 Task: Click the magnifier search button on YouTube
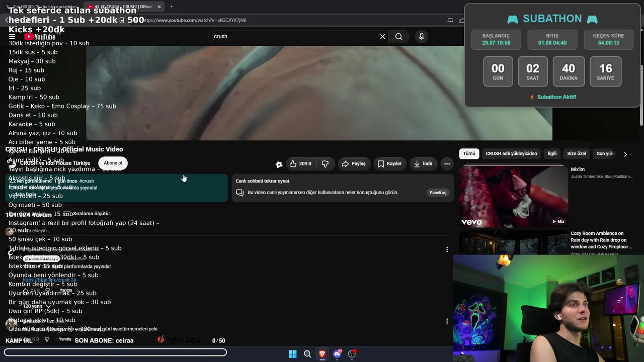coord(398,36)
